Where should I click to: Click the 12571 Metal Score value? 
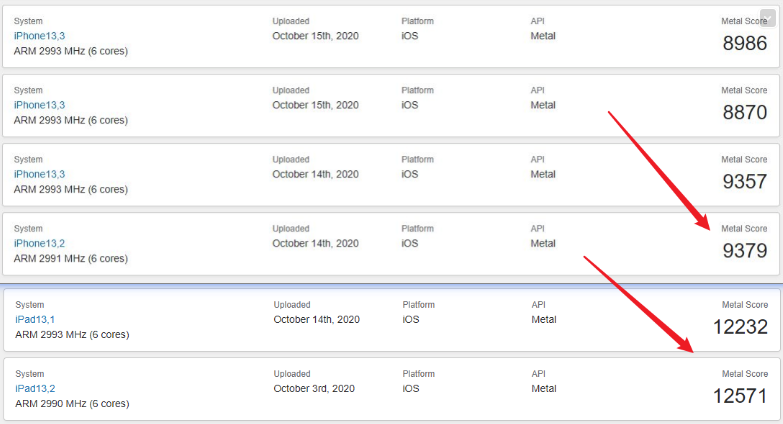[x=740, y=396]
